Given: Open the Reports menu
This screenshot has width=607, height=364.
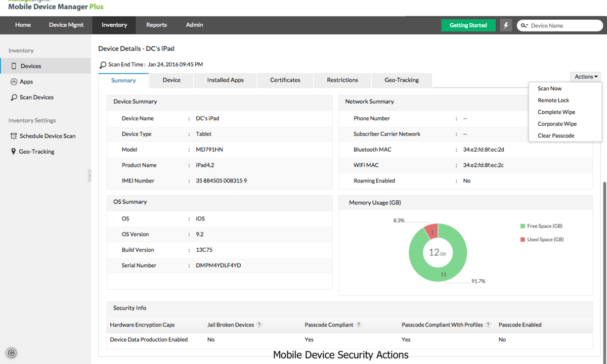Looking at the screenshot, I should (156, 25).
